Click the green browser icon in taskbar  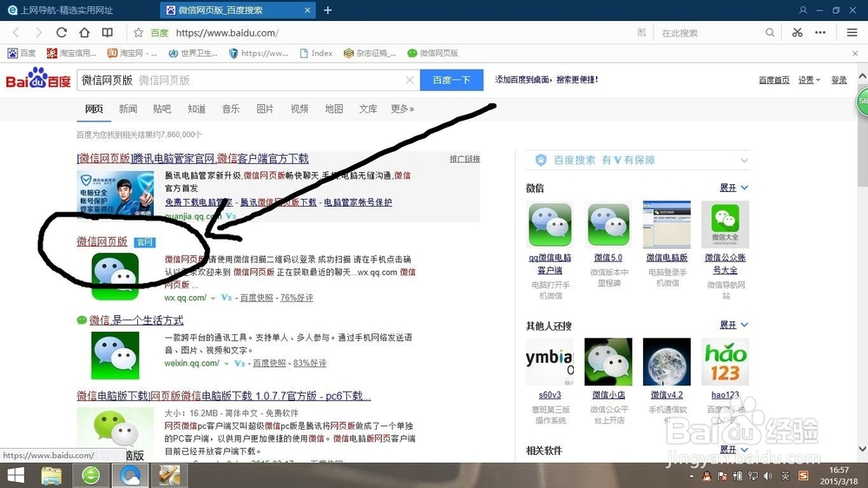click(x=91, y=475)
